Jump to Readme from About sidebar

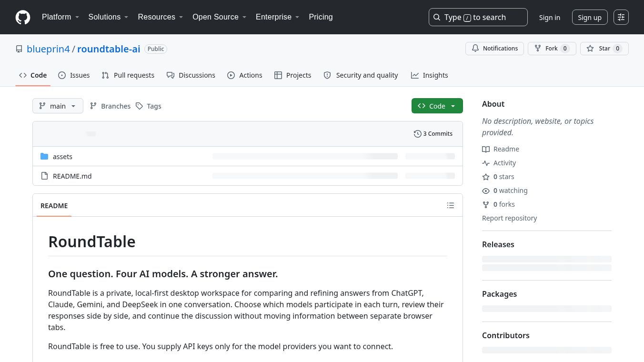[501, 149]
